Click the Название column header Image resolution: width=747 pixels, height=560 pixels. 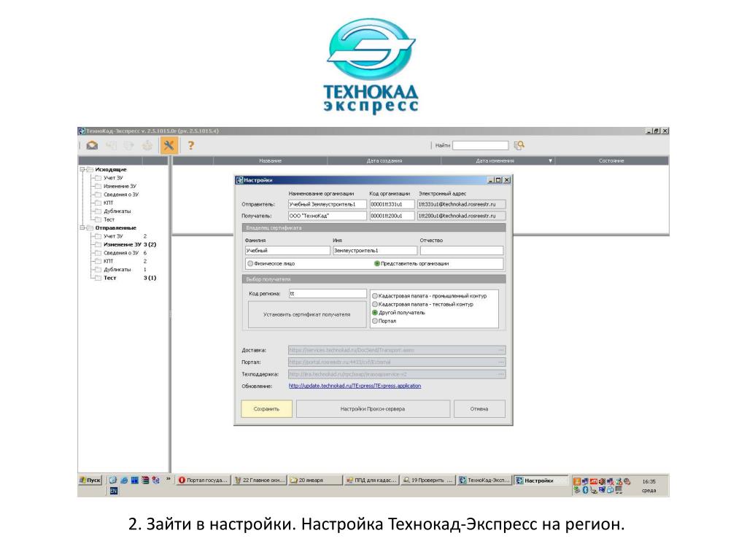[270, 161]
